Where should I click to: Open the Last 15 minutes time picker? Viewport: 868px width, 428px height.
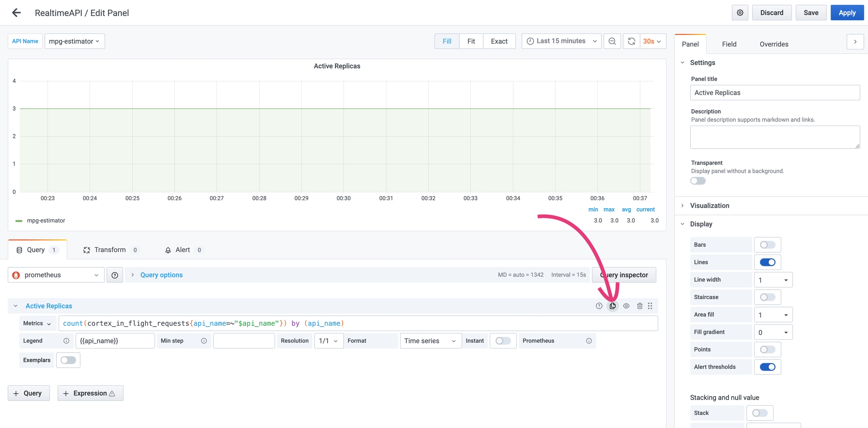561,41
